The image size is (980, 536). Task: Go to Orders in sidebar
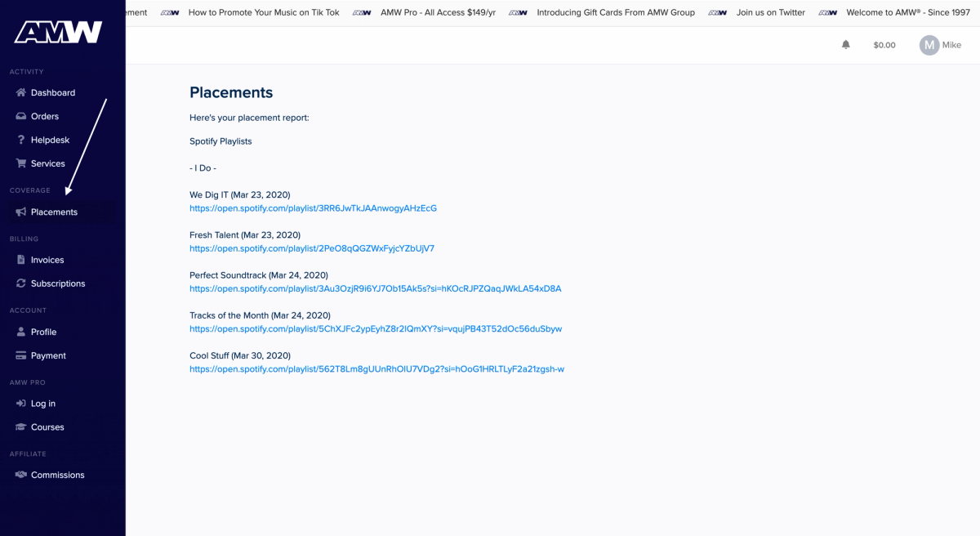pos(45,116)
